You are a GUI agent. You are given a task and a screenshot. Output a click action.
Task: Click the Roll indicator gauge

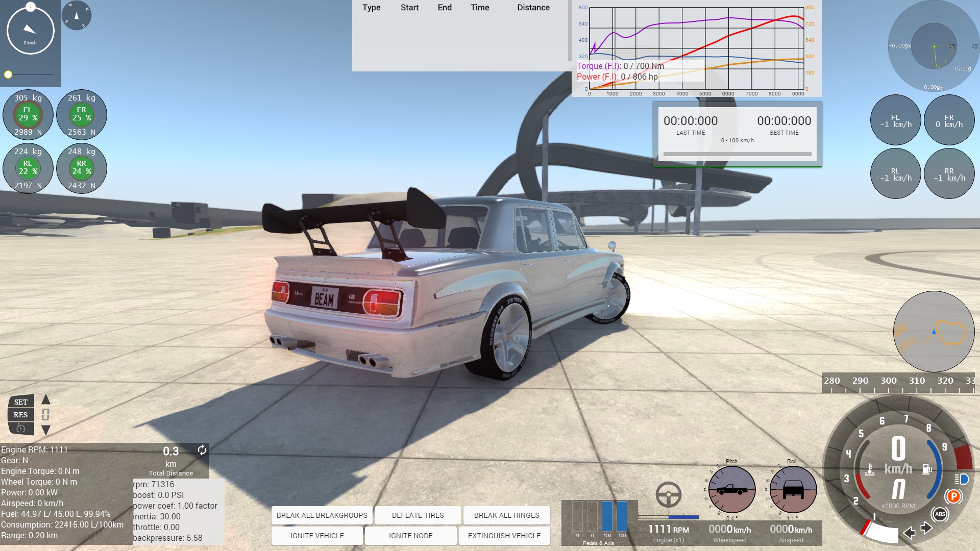coord(792,490)
